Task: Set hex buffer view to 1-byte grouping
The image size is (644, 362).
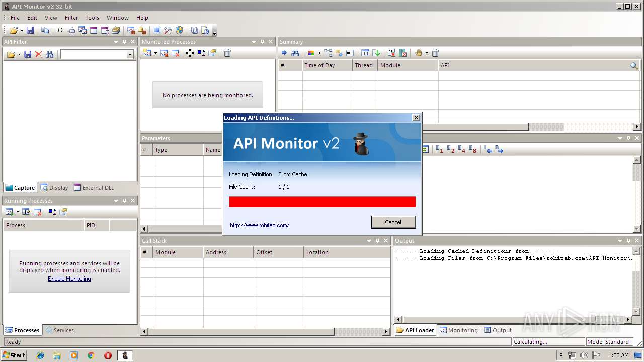Action: [439, 149]
